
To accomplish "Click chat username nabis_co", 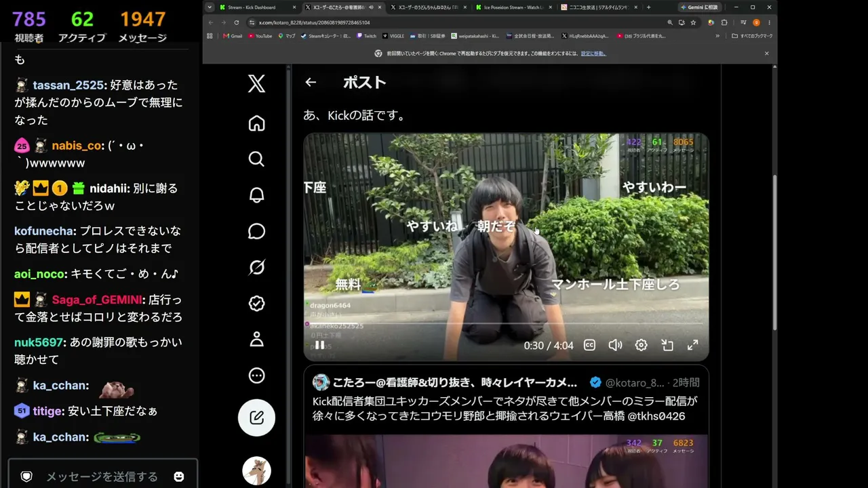I will click(77, 146).
